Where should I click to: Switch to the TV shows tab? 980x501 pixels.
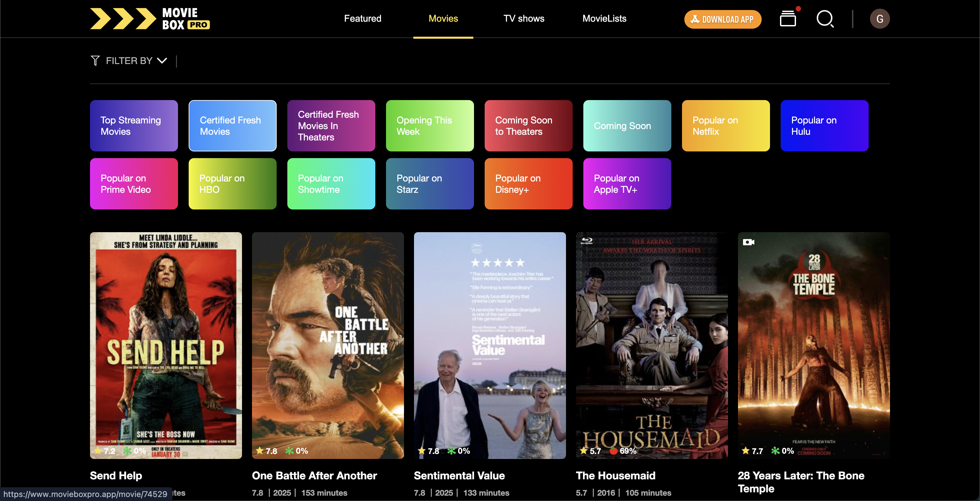[523, 18]
